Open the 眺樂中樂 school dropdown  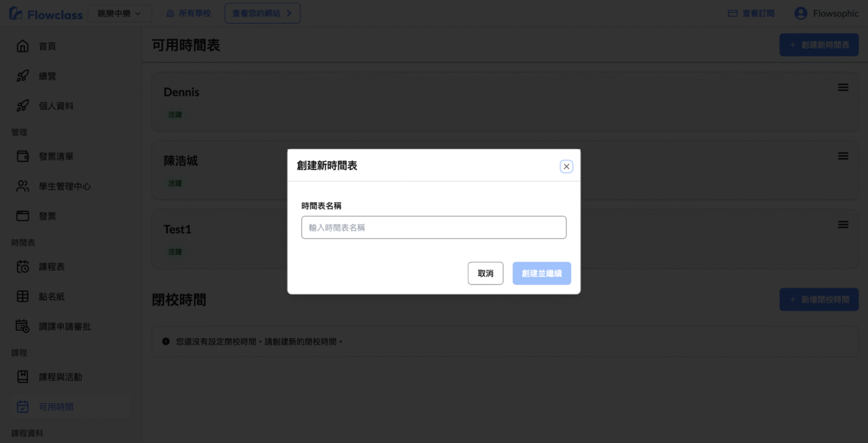pos(119,13)
